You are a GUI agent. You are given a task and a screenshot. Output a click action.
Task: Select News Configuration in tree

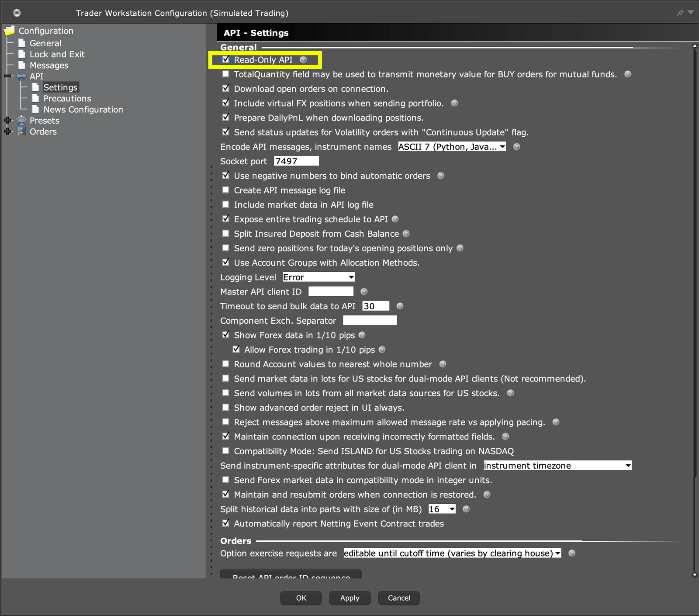pos(83,110)
